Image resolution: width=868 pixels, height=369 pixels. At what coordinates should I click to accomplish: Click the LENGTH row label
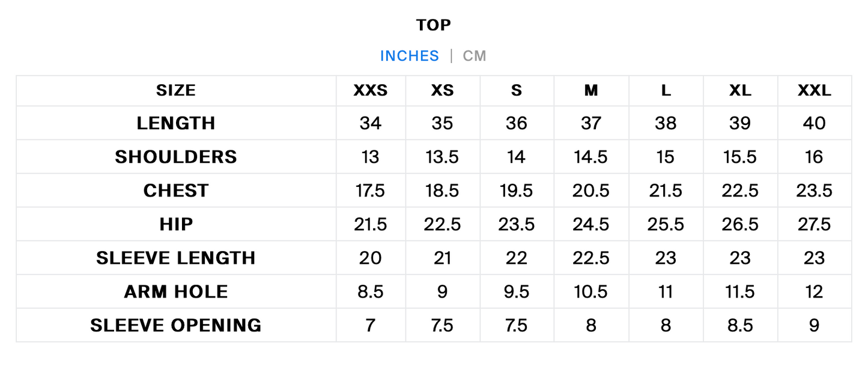coord(176,123)
